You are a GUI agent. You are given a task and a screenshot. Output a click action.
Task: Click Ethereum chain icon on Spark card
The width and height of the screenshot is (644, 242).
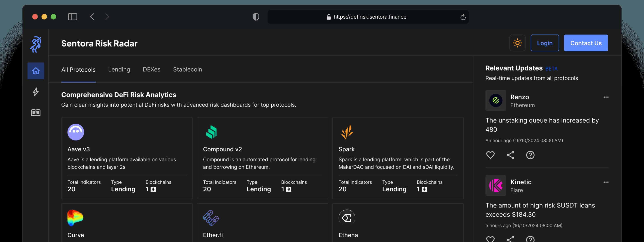point(424,189)
